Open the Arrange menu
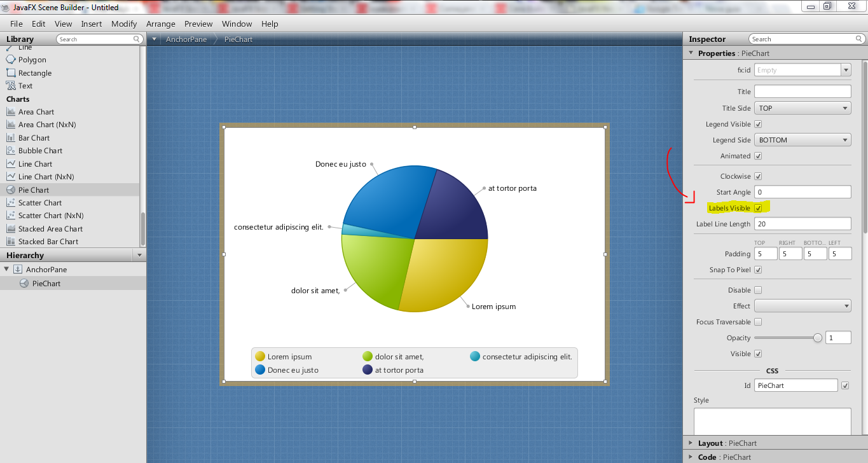 160,24
